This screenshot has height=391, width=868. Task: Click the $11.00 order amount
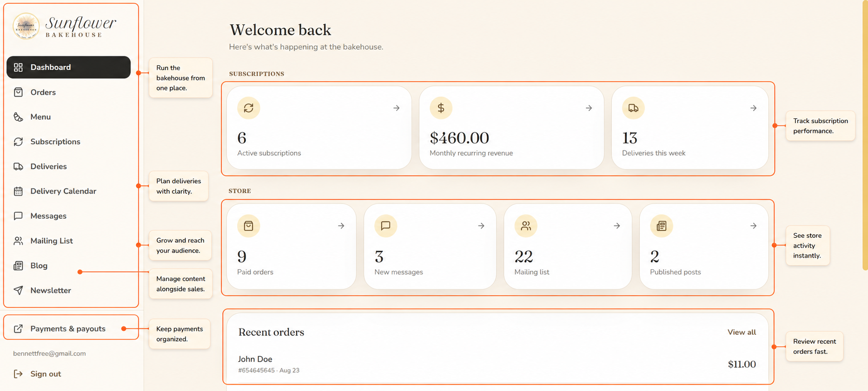[x=742, y=365]
